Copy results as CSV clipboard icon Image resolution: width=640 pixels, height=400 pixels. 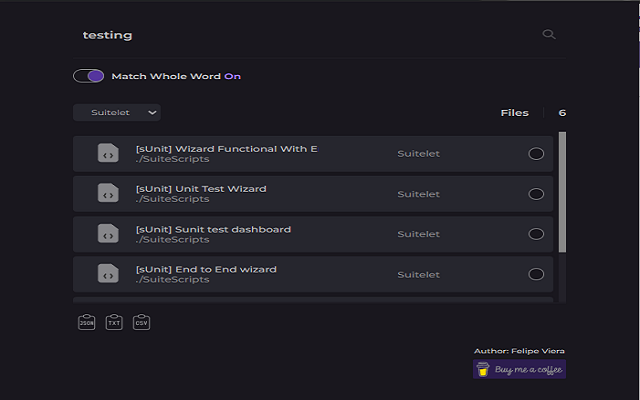(141, 322)
